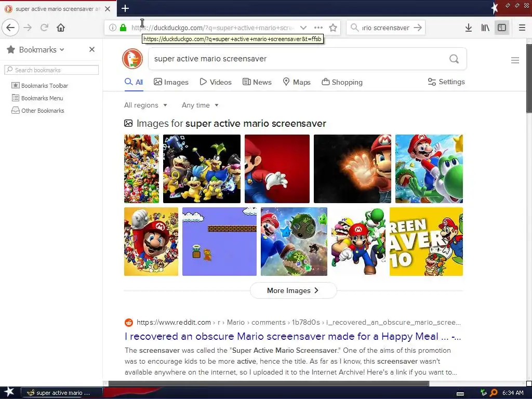Submit search with DuckDuckGo magnifier button
The image size is (532, 399).
tap(454, 59)
